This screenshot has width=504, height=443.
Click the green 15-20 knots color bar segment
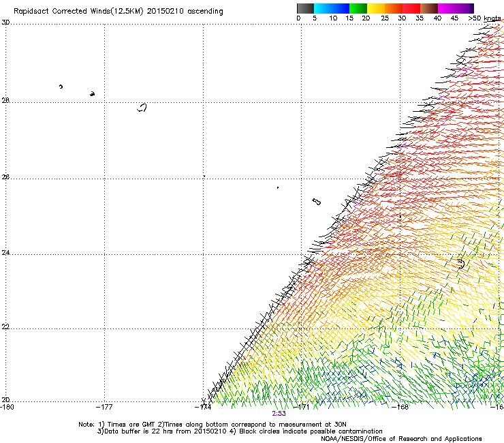pos(358,8)
